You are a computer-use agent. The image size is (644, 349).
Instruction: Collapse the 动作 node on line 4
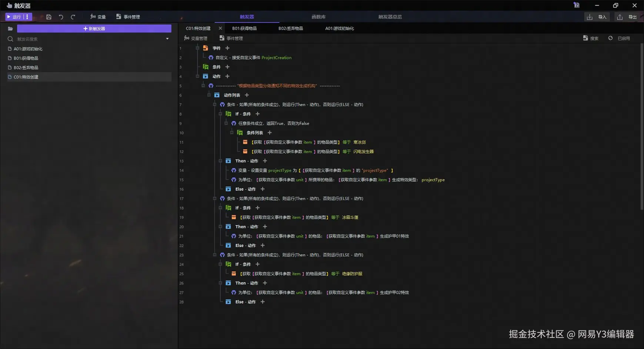(x=197, y=76)
